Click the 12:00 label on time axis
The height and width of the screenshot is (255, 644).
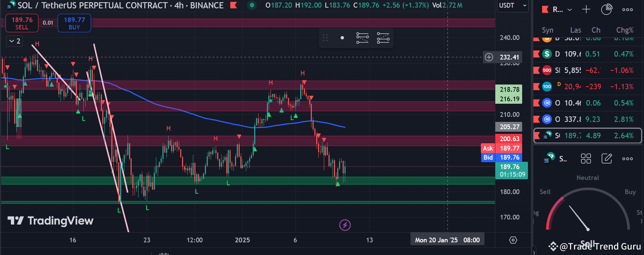tap(194, 240)
